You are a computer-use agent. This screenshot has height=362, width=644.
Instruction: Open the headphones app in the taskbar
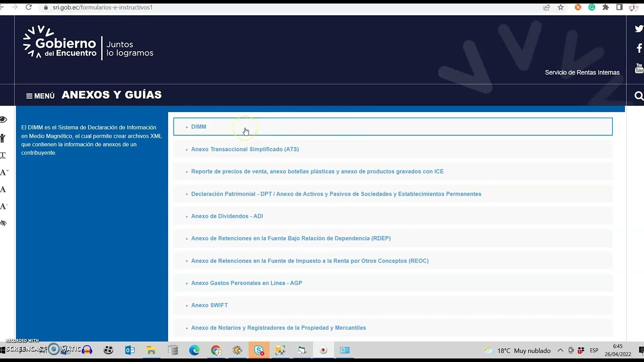pos(87,350)
